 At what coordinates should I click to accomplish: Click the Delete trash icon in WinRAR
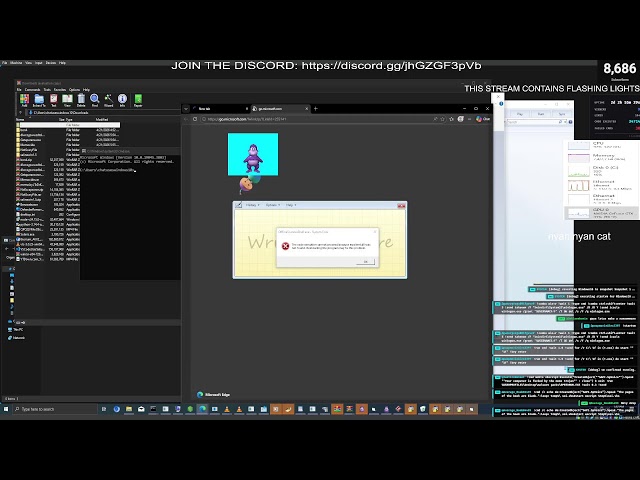click(81, 100)
